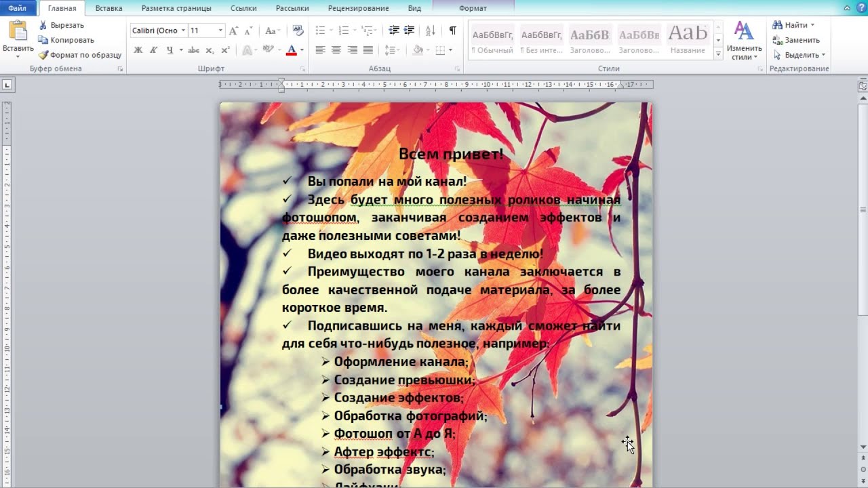Apply subscript formatting (x₂)

coord(210,50)
